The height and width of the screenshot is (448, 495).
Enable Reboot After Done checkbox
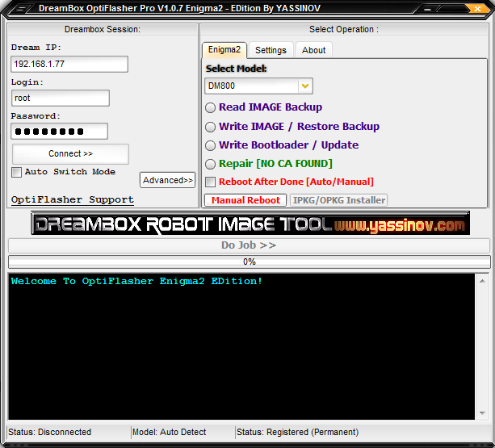coord(210,182)
